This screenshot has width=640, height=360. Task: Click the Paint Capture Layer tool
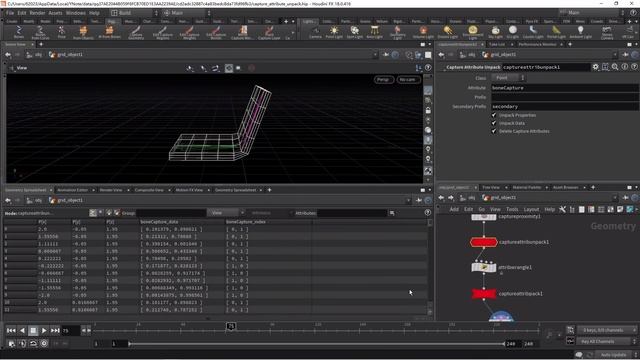[x=269, y=32]
